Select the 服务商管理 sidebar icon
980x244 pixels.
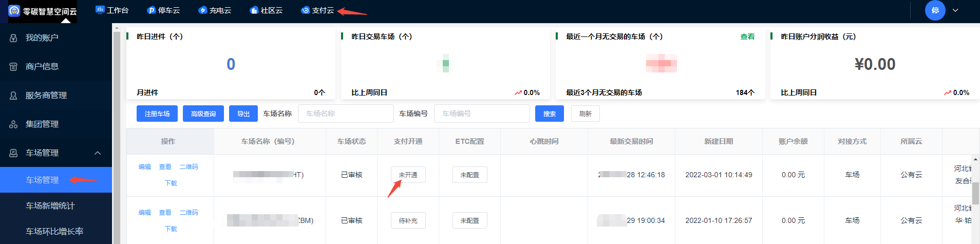click(x=14, y=96)
